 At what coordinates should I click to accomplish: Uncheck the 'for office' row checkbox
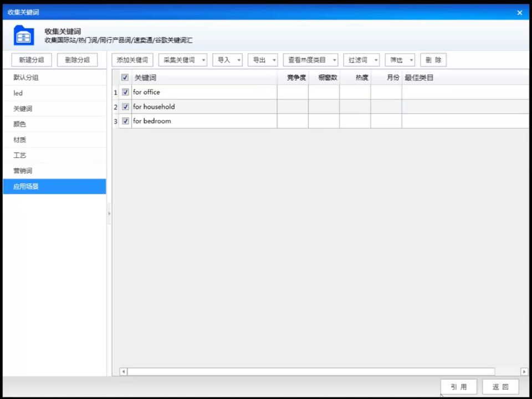pyautogui.click(x=125, y=92)
